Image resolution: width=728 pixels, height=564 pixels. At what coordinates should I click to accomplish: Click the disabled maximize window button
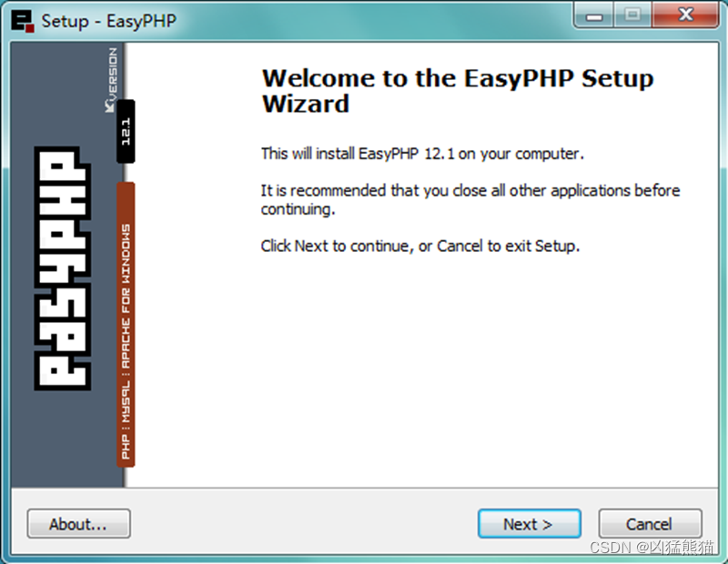point(632,15)
